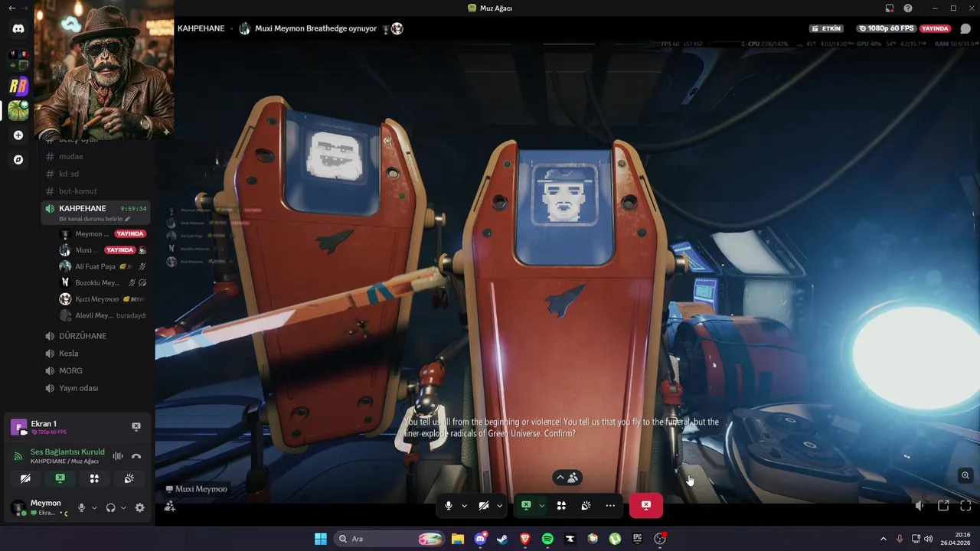Click the Add a Server plus icon

[18, 135]
